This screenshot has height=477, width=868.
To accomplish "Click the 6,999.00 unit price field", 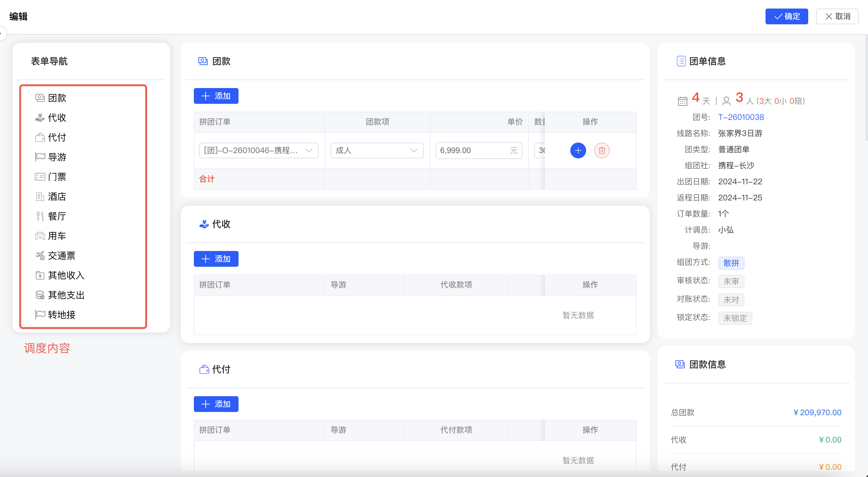I will [x=472, y=150].
